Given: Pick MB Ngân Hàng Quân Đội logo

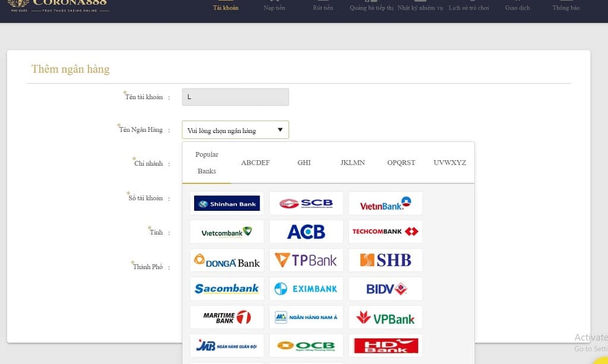Looking at the screenshot, I should (x=227, y=346).
